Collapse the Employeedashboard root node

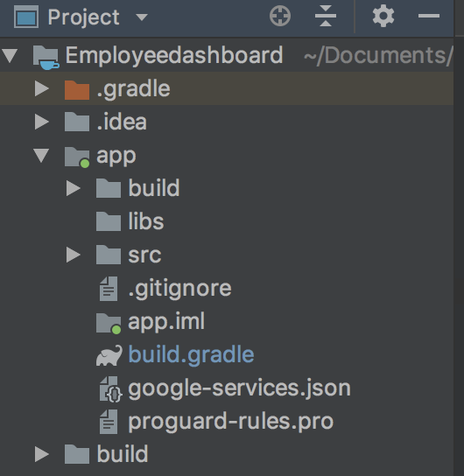[10, 56]
